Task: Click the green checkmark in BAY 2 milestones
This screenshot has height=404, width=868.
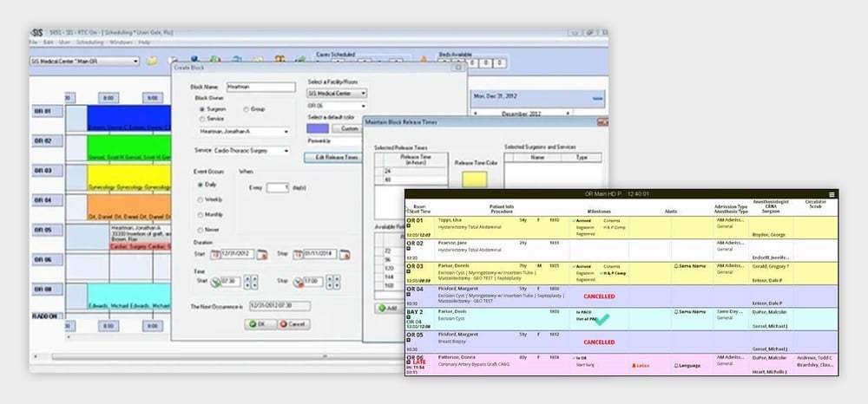Action: tap(602, 319)
